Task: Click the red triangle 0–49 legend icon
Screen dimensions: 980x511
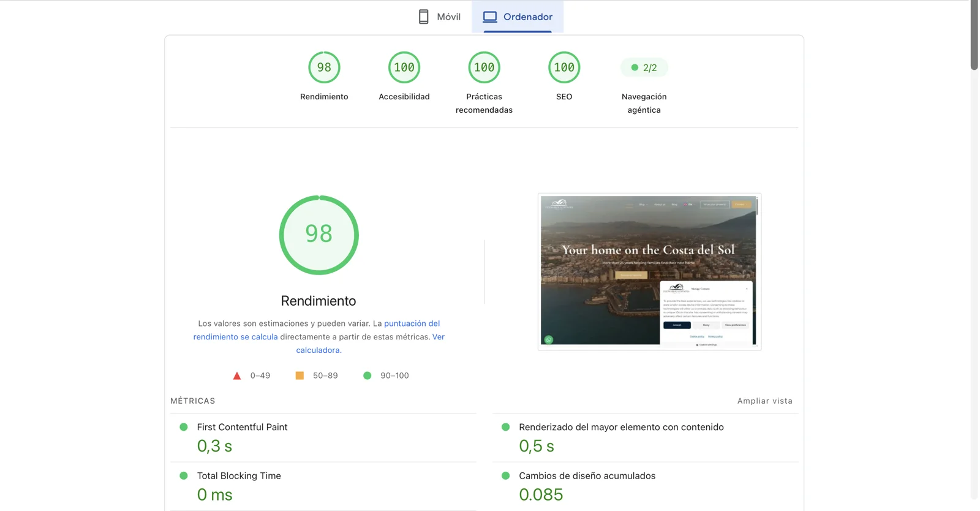Action: [237, 376]
